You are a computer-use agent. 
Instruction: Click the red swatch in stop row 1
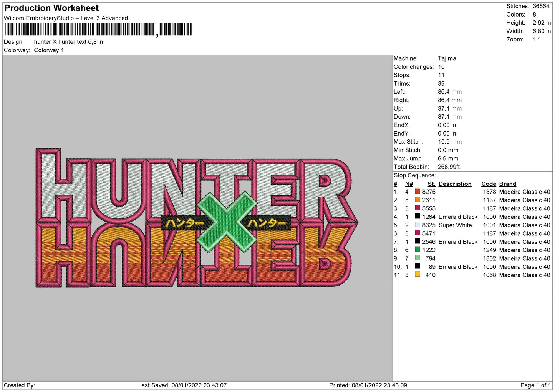point(417,191)
